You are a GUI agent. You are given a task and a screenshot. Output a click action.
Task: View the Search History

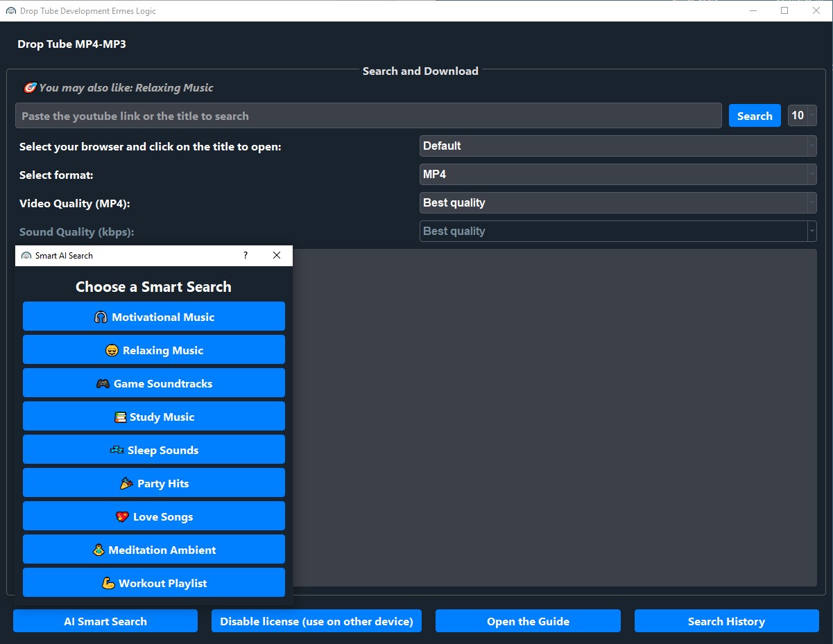[726, 622]
